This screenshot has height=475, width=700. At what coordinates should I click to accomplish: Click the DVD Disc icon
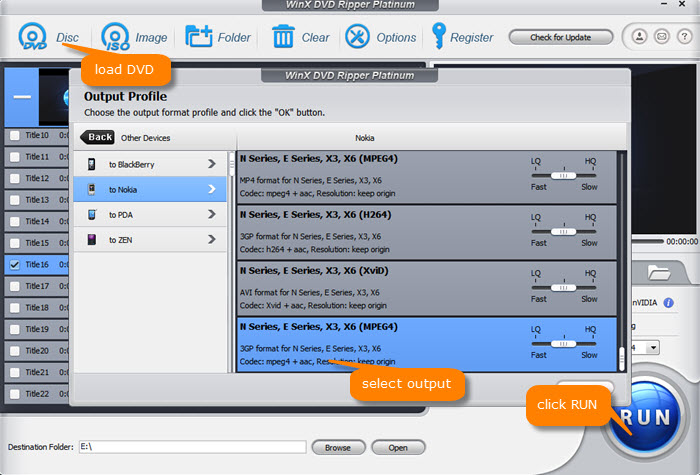pos(32,37)
